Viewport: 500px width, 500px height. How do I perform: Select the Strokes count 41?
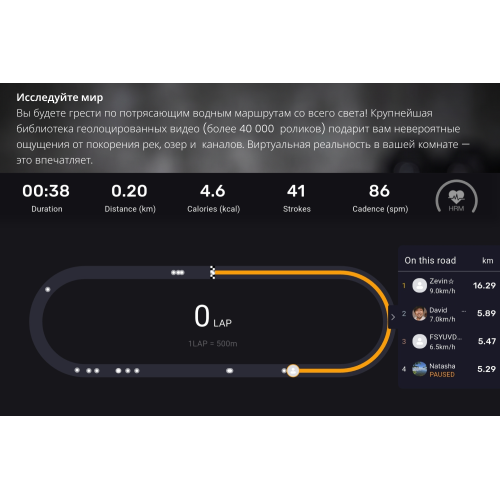pos(296,191)
